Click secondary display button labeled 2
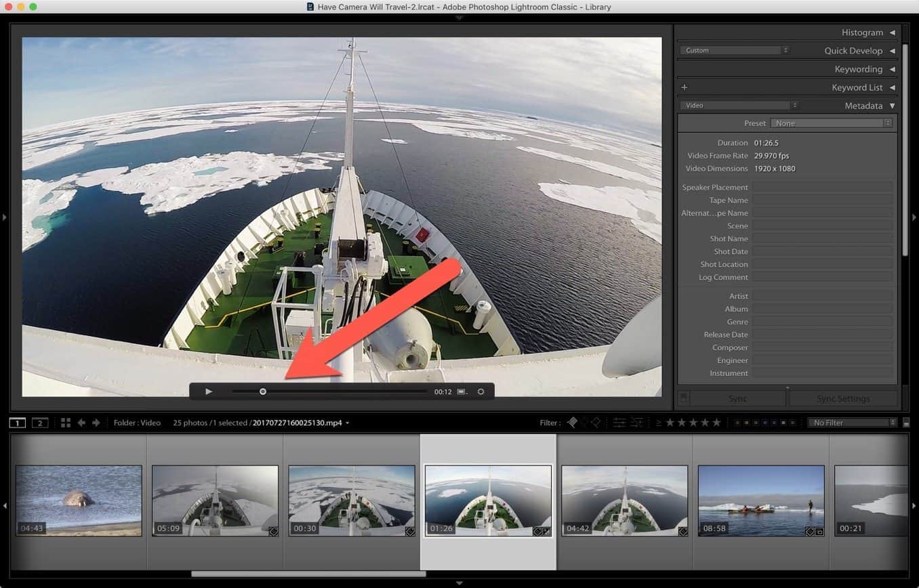919x588 pixels. (x=39, y=422)
